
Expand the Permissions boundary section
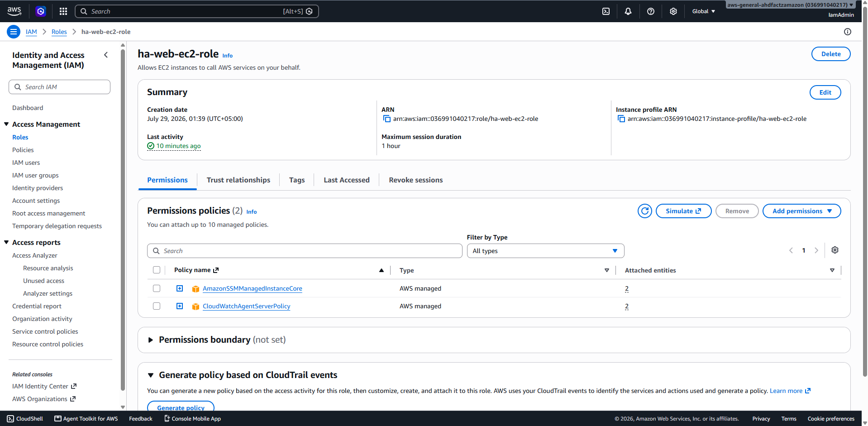pyautogui.click(x=151, y=340)
